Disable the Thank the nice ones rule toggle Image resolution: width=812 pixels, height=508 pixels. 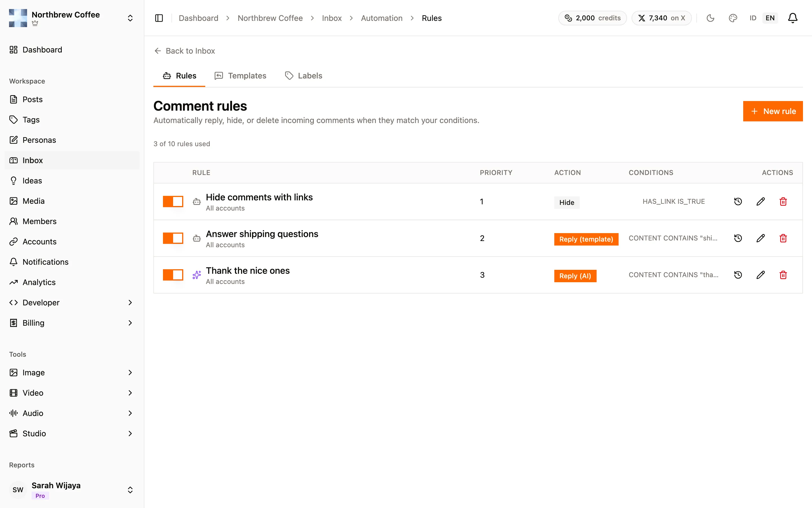point(173,275)
